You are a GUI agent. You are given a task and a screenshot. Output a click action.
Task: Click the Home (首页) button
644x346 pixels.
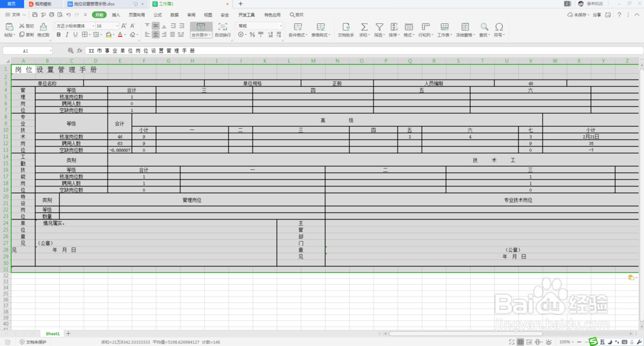[x=12, y=4]
